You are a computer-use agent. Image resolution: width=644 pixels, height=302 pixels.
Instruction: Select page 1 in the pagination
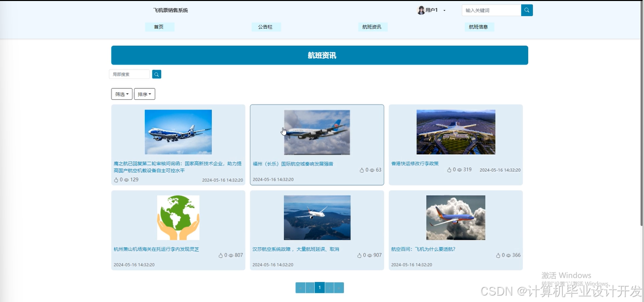pos(320,288)
